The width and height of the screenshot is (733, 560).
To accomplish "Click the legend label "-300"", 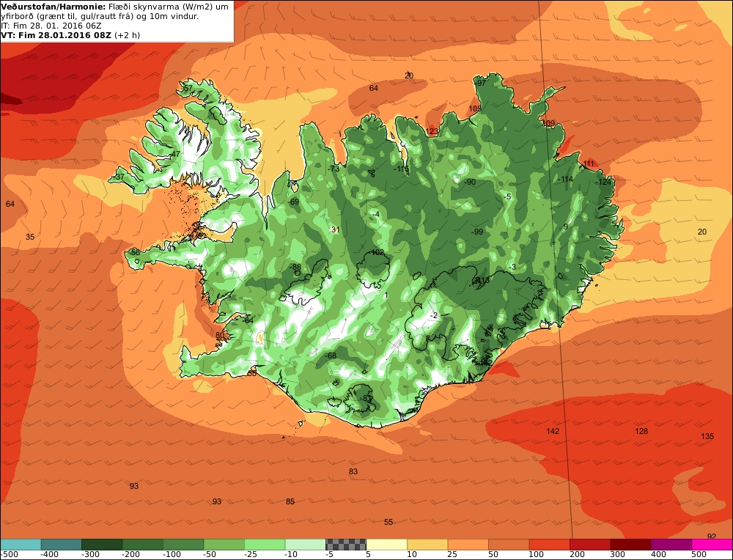I will coord(90,554).
